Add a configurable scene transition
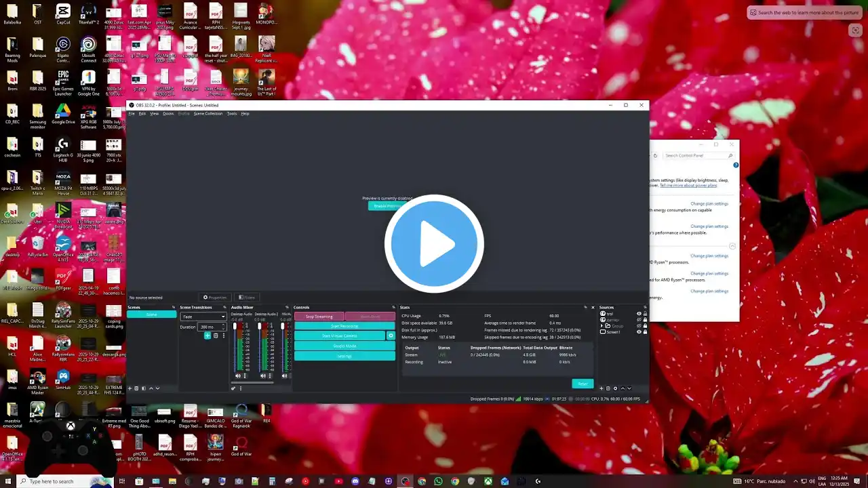Viewport: 868px width, 488px height. coord(208,335)
